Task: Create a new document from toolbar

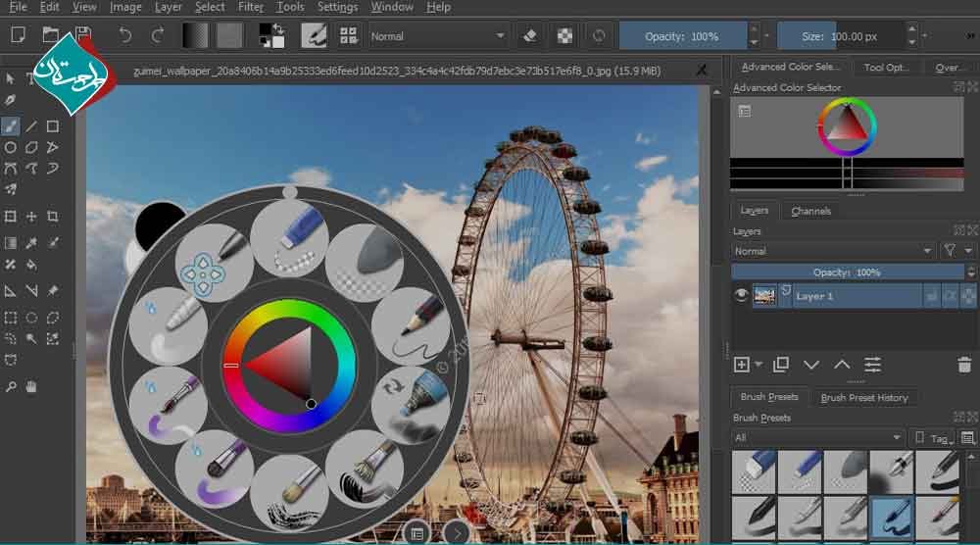Action: click(18, 35)
